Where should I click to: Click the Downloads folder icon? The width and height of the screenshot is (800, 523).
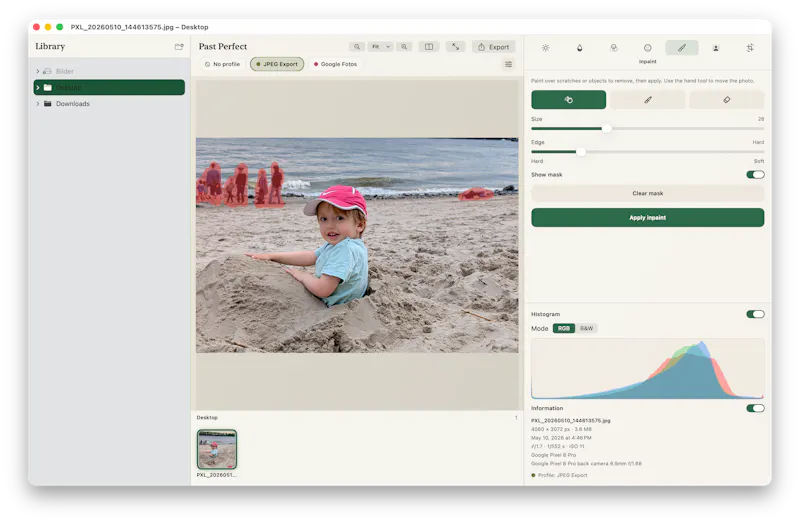point(47,104)
